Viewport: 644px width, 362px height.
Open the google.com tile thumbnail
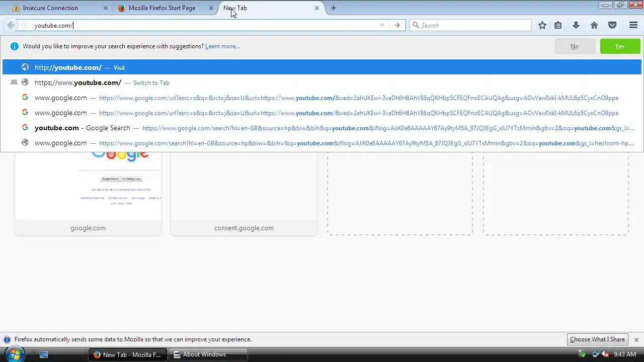click(x=88, y=186)
